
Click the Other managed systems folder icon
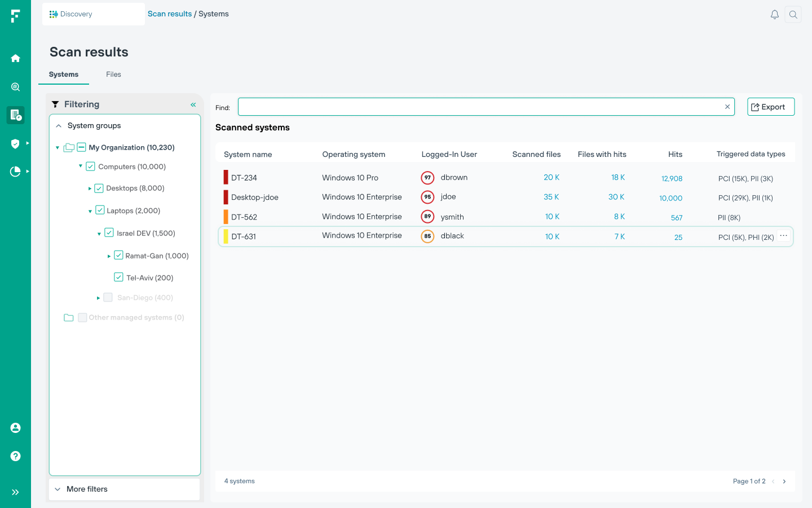(x=69, y=318)
